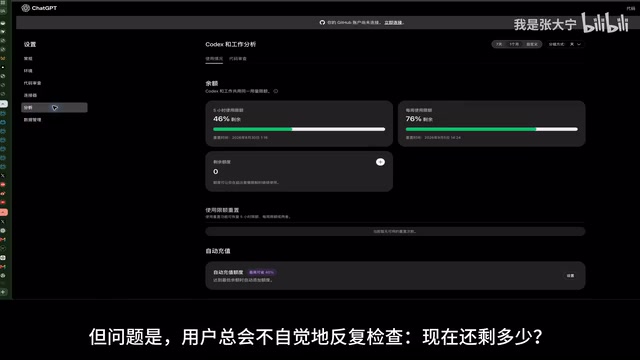This screenshot has width=640, height=360.
Task: Open the 环境 settings section
Action: 28,71
